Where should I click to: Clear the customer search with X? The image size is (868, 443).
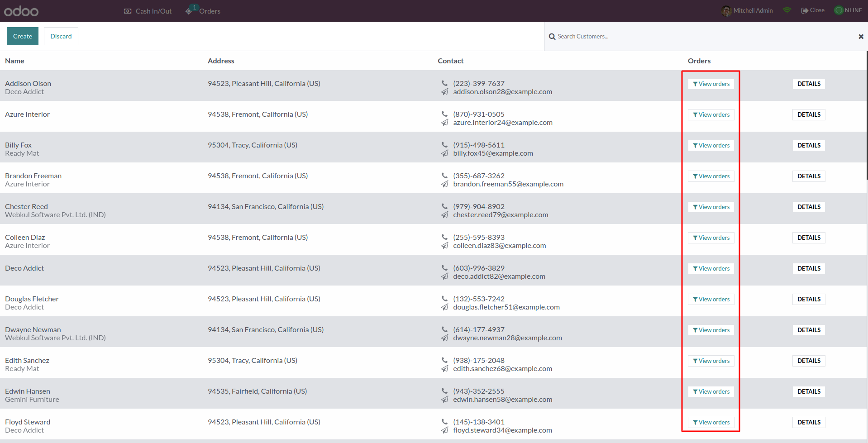click(x=861, y=37)
